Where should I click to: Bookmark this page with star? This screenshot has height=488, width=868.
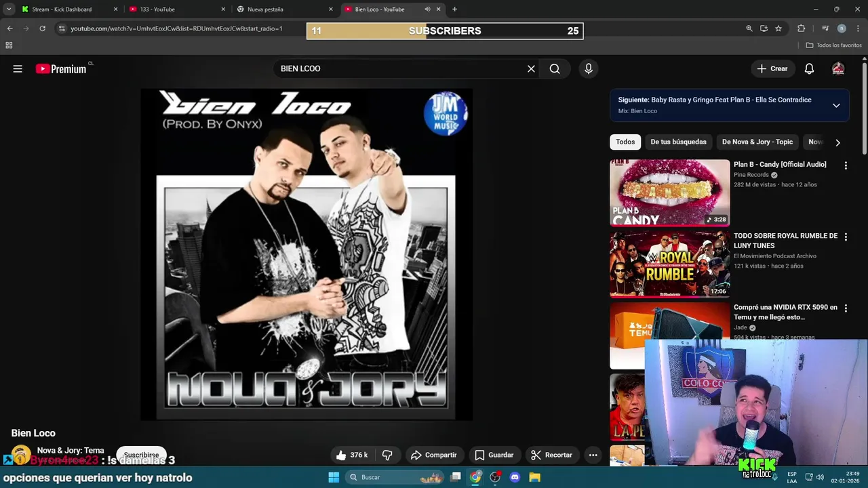click(x=778, y=28)
